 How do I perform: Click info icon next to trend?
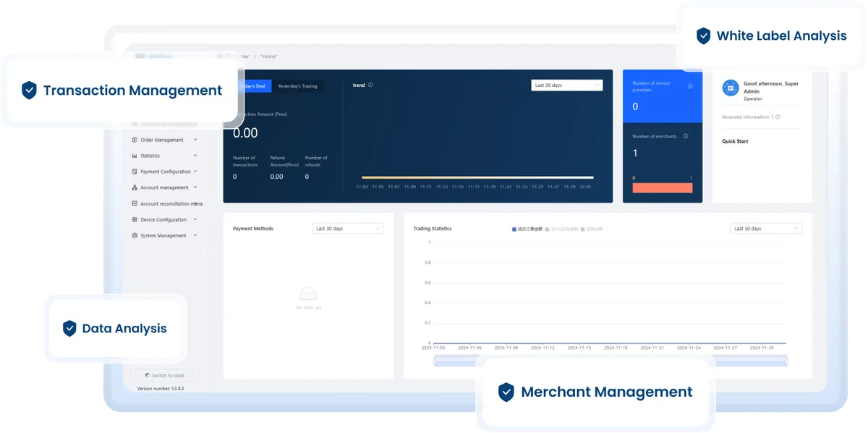coord(370,85)
